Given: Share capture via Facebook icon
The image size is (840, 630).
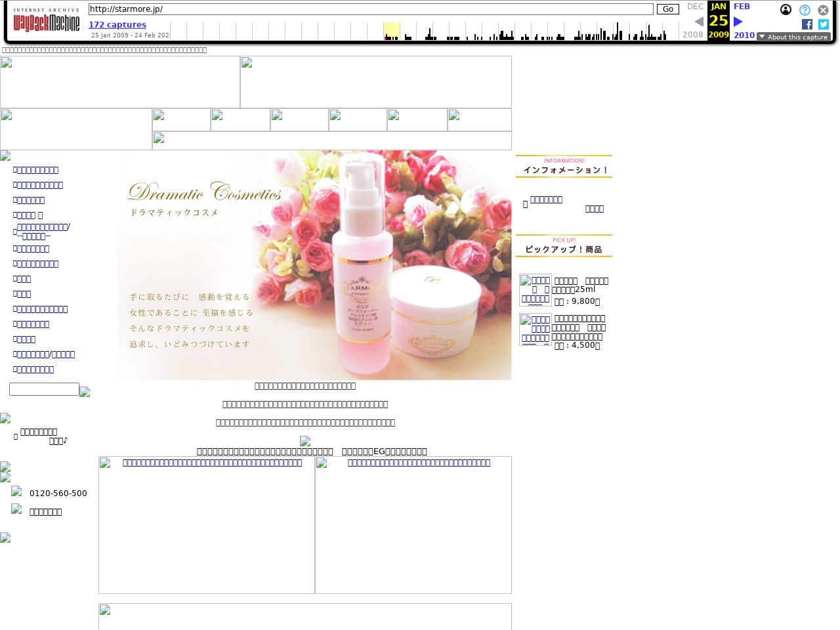Looking at the screenshot, I should pyautogui.click(x=807, y=24).
